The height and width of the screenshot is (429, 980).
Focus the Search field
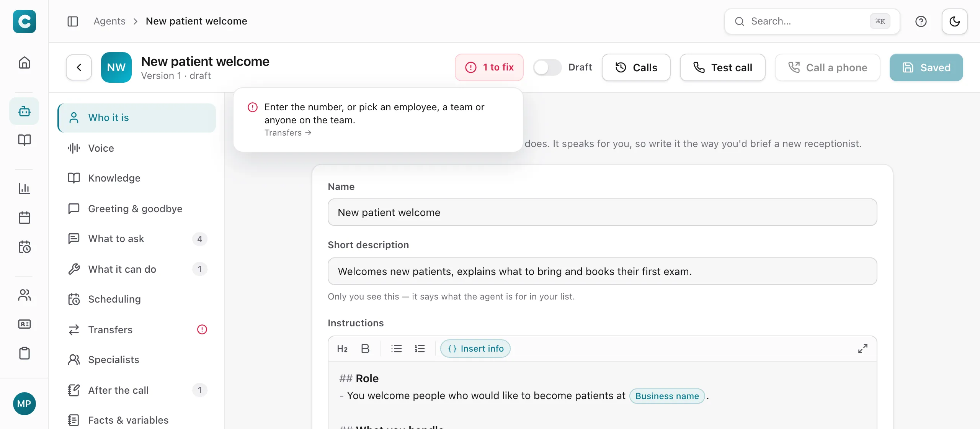click(812, 21)
